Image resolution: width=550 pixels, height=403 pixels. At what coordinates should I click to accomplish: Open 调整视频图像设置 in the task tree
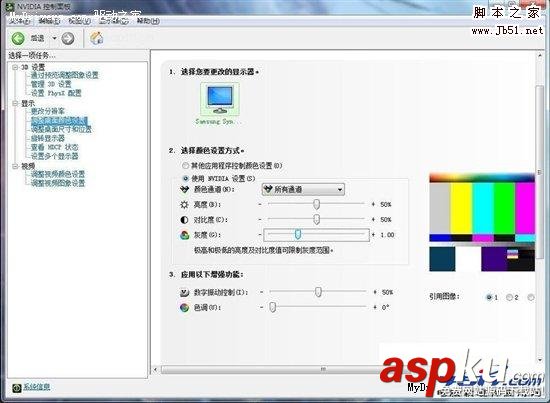click(x=58, y=183)
